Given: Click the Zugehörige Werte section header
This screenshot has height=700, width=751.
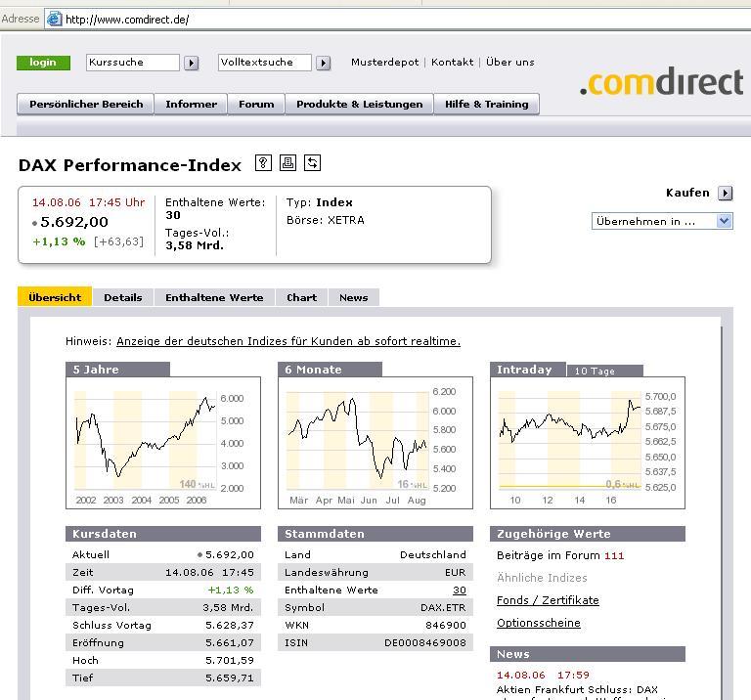Looking at the screenshot, I should coord(587,534).
